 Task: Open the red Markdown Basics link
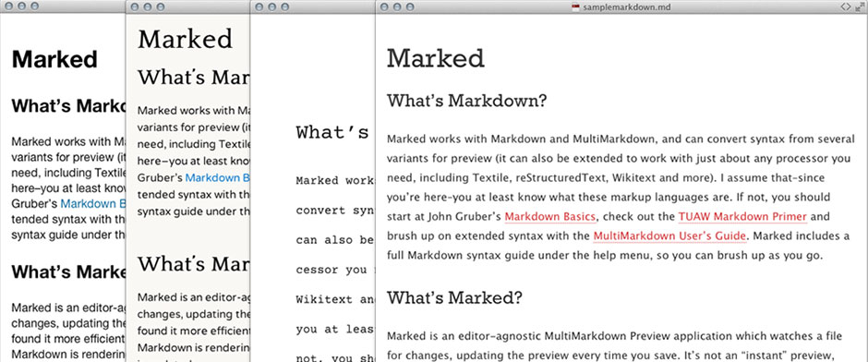click(x=549, y=216)
